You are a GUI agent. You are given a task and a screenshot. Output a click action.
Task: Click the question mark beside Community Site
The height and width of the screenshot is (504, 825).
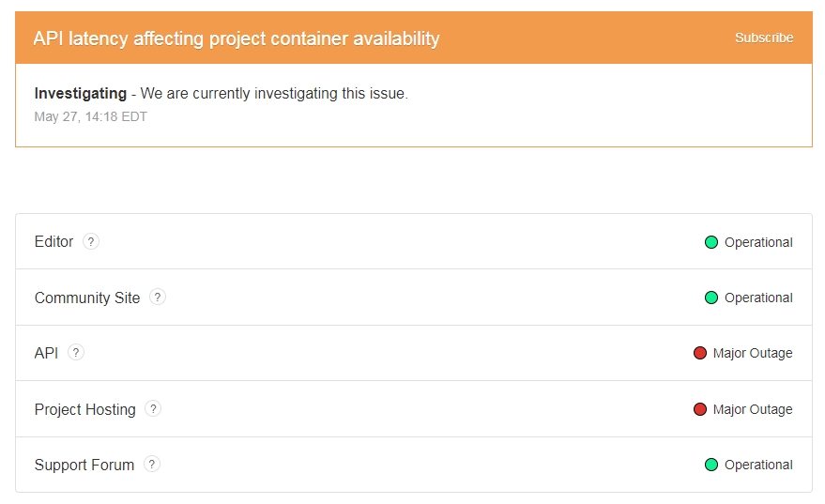pyautogui.click(x=158, y=298)
